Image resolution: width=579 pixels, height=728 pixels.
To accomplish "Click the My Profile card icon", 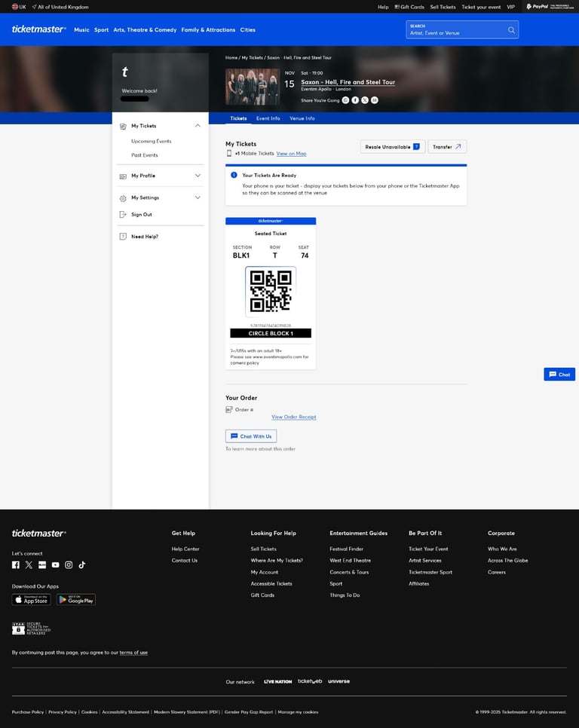I will pyautogui.click(x=123, y=176).
